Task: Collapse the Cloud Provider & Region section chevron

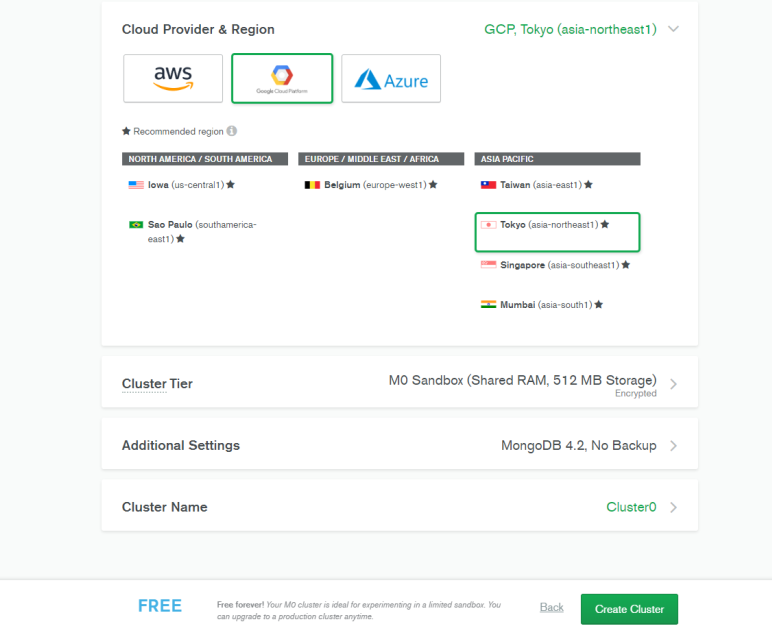Action: (x=673, y=29)
